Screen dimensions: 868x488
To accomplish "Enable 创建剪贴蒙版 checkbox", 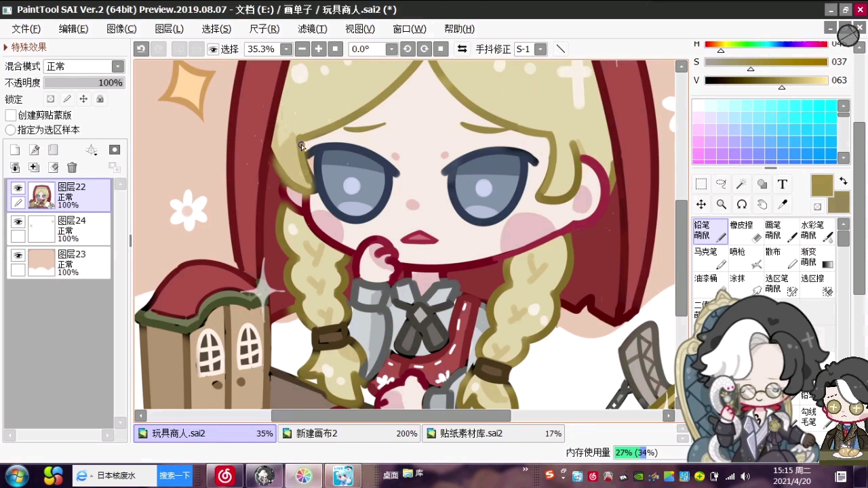I will pos(11,115).
